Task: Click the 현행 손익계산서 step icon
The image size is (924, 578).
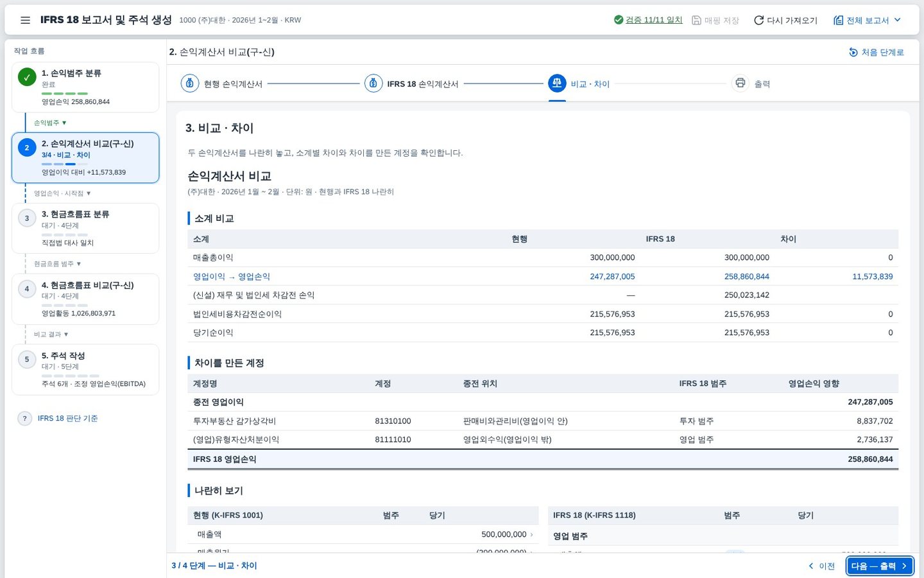Action: pyautogui.click(x=190, y=83)
